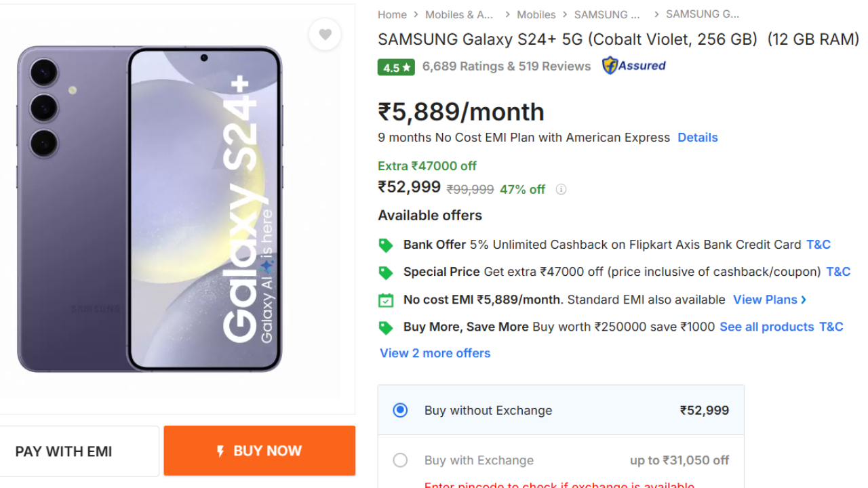Expand View Plans for EMI
The height and width of the screenshot is (488, 868).
point(770,300)
